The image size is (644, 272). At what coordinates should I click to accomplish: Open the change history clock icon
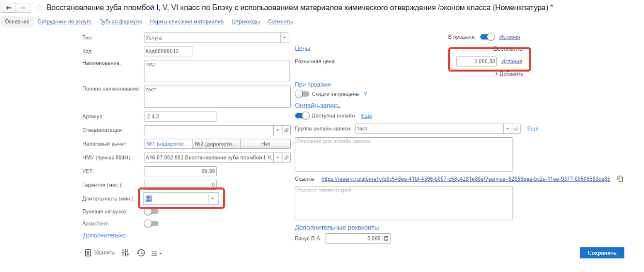(141, 253)
